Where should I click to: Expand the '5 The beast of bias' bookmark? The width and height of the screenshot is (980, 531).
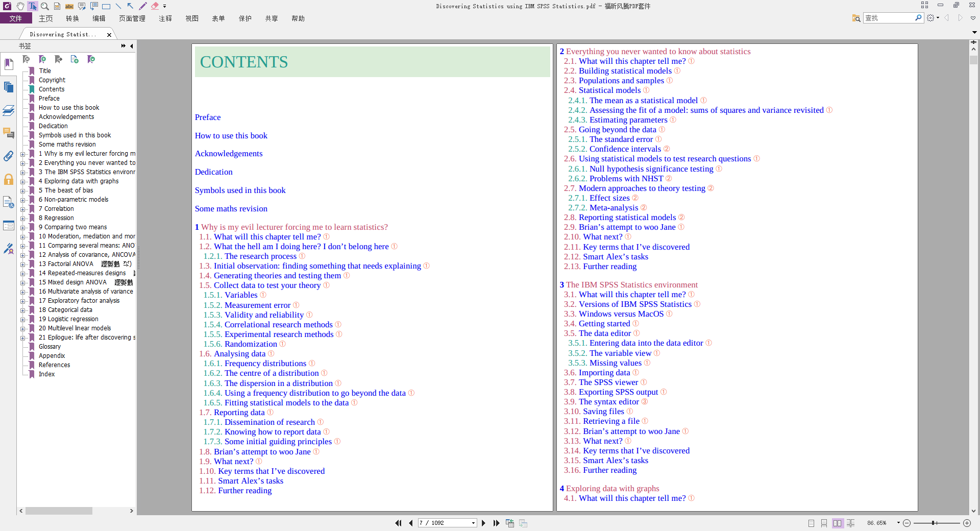22,190
